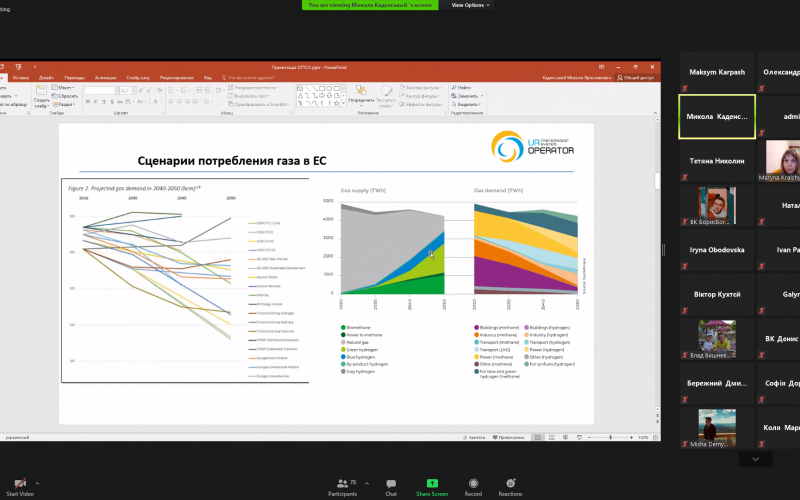Click Бережний Дми... participant tile

(717, 383)
